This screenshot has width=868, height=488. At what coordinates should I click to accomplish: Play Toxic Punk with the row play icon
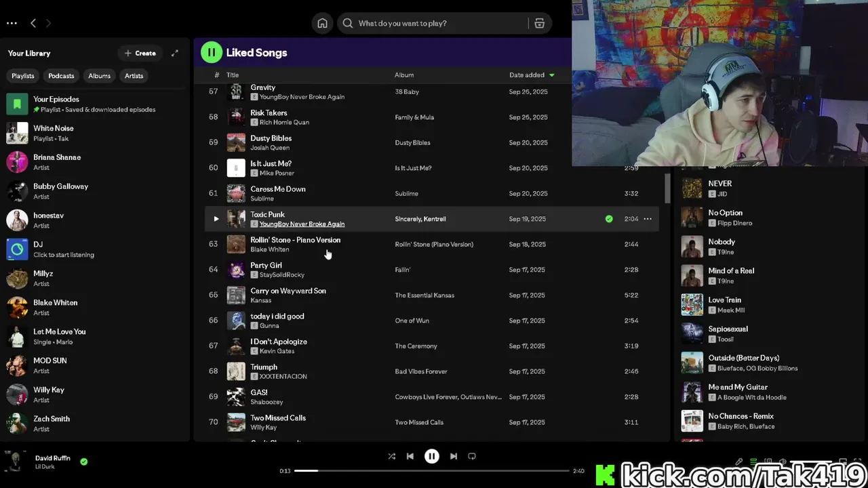[216, 219]
